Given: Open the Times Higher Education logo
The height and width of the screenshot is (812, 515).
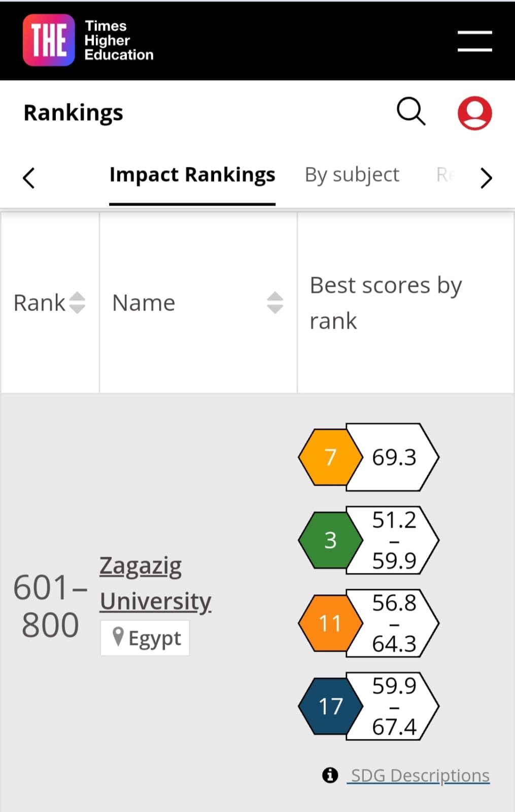Looking at the screenshot, I should point(87,40).
